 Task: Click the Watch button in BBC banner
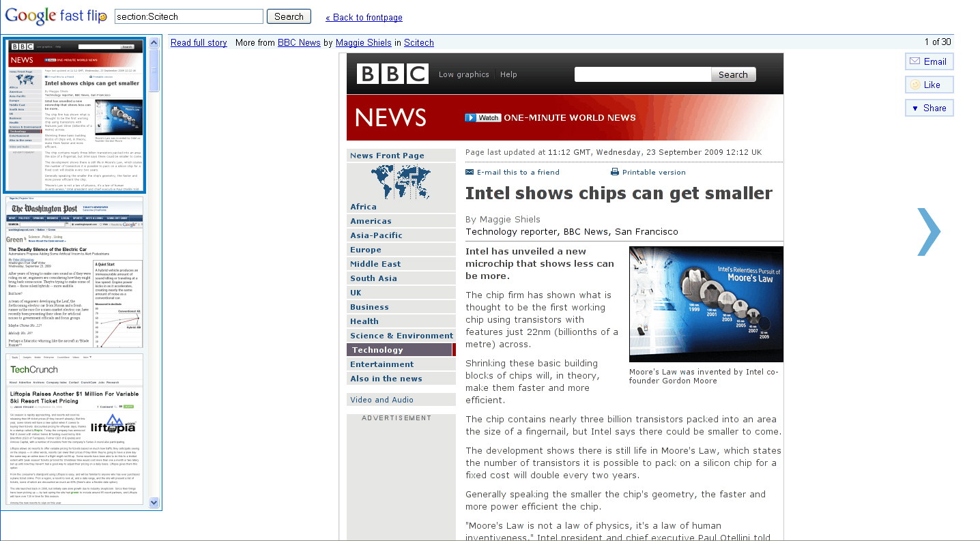pyautogui.click(x=482, y=117)
